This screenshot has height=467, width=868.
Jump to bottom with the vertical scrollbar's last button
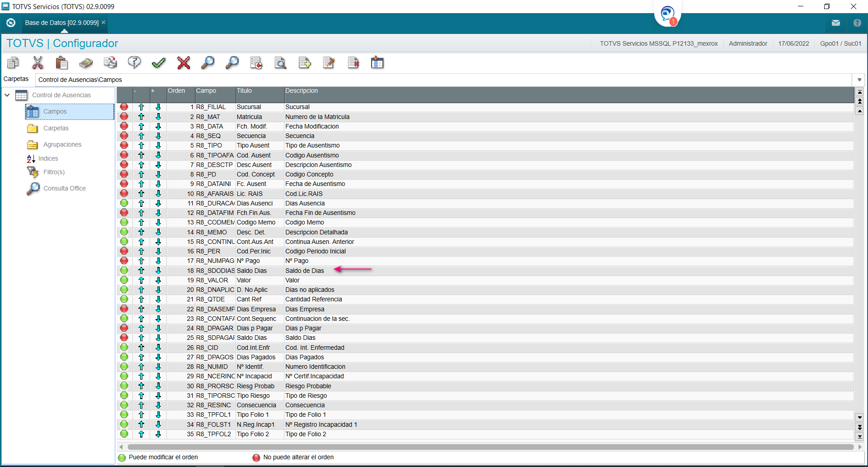click(860, 437)
